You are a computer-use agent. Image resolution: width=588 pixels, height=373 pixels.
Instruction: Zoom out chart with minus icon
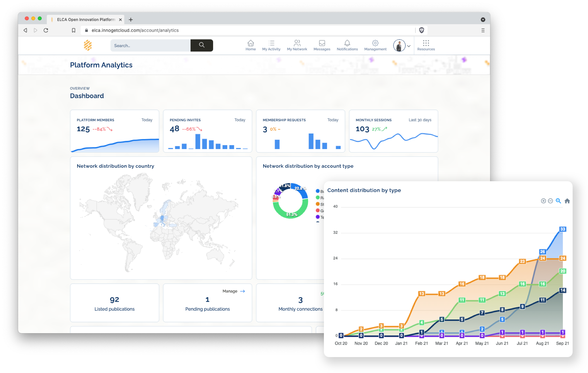(550, 201)
